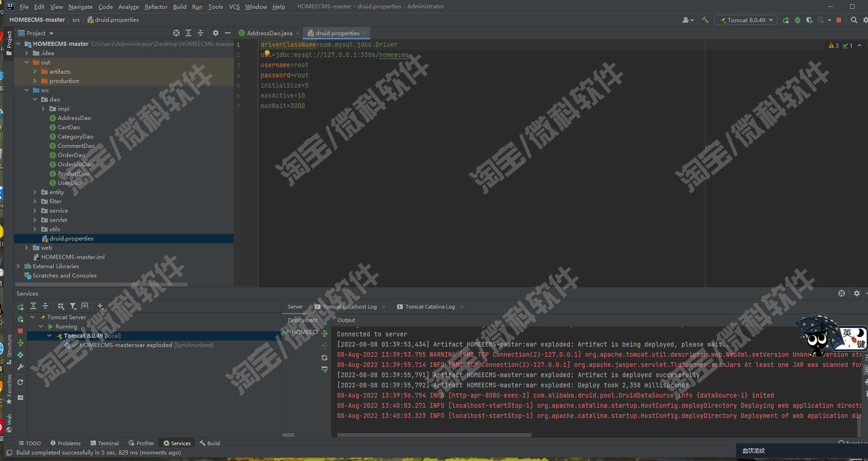Deploy all from Services side toolbar

click(20, 343)
